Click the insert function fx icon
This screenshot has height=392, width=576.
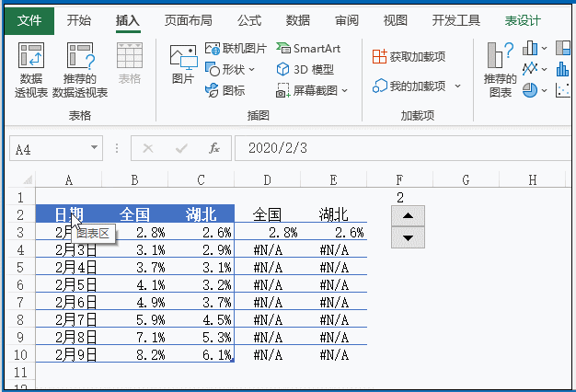tap(213, 148)
